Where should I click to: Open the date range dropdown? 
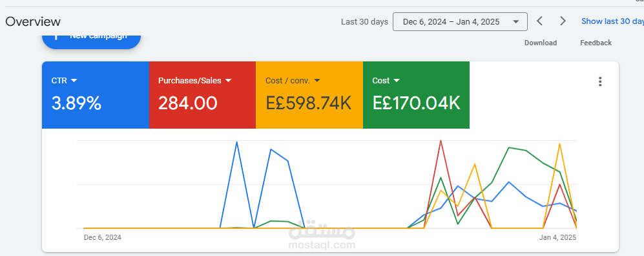(460, 22)
